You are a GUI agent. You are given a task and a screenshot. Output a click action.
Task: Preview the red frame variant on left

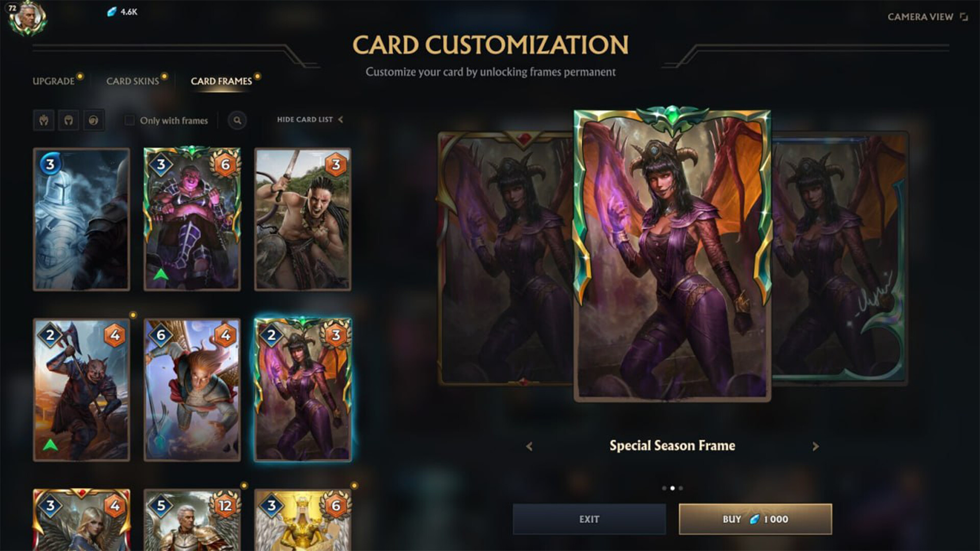click(x=505, y=258)
